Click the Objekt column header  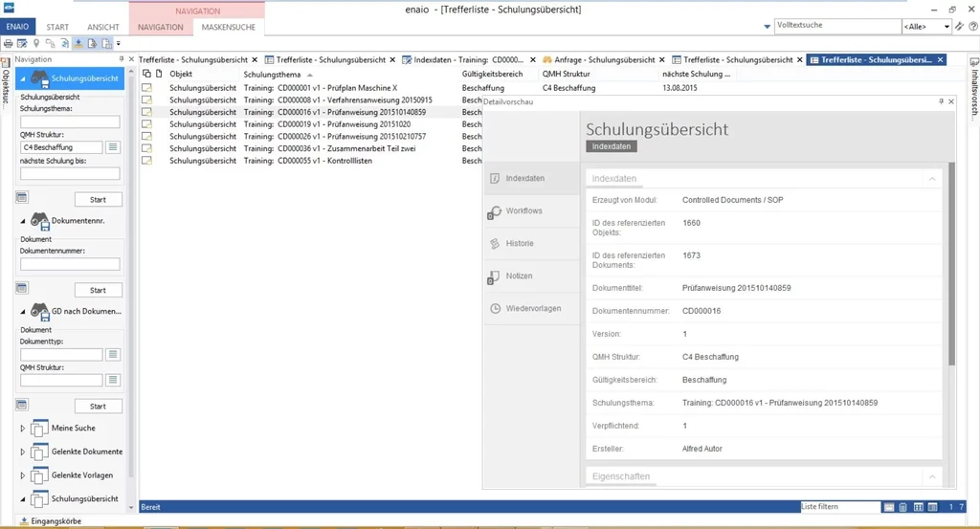[181, 75]
